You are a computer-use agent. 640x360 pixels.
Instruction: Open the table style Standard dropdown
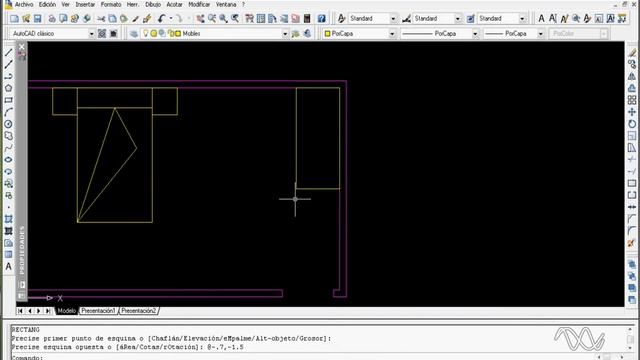[522, 18]
